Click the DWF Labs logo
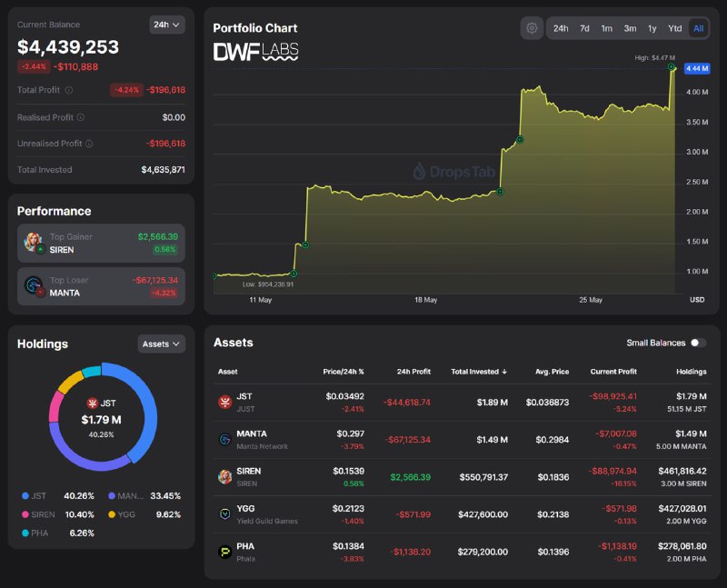 [255, 52]
